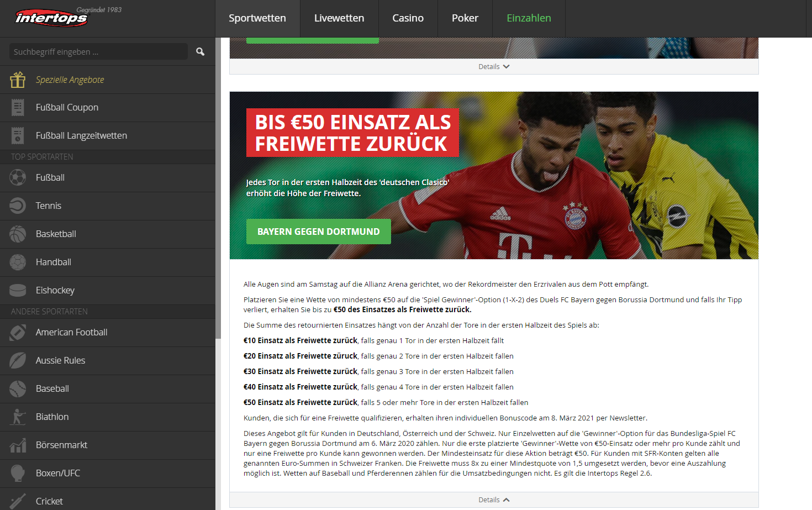The width and height of the screenshot is (812, 510).
Task: Open the Baseball category label
Action: pyautogui.click(x=52, y=388)
